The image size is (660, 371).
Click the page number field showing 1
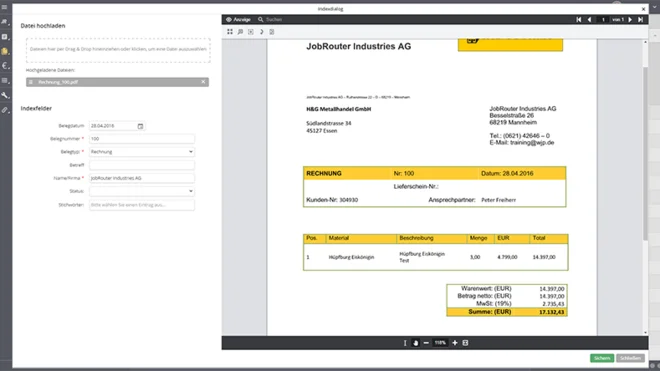point(603,19)
